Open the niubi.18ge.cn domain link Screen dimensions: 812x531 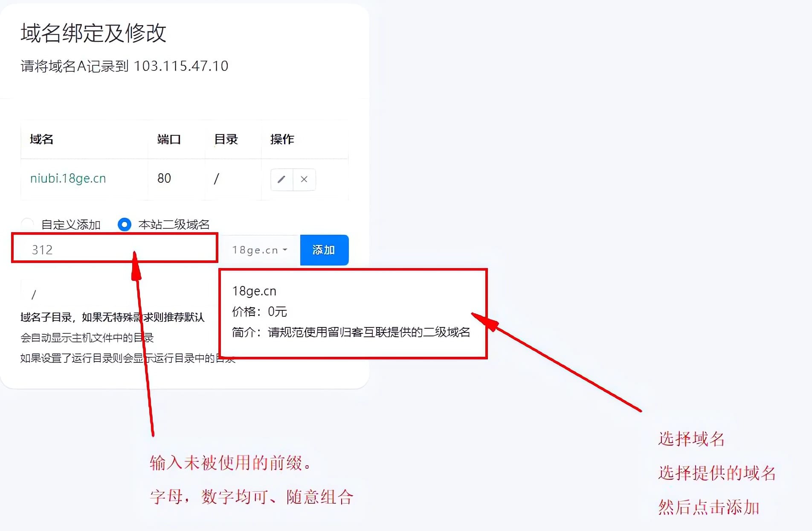click(x=68, y=178)
